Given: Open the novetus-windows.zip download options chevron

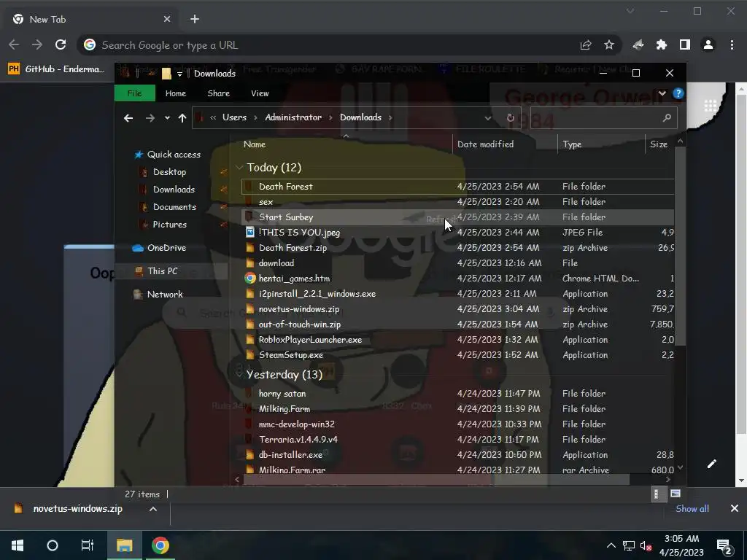Looking at the screenshot, I should coord(153,509).
